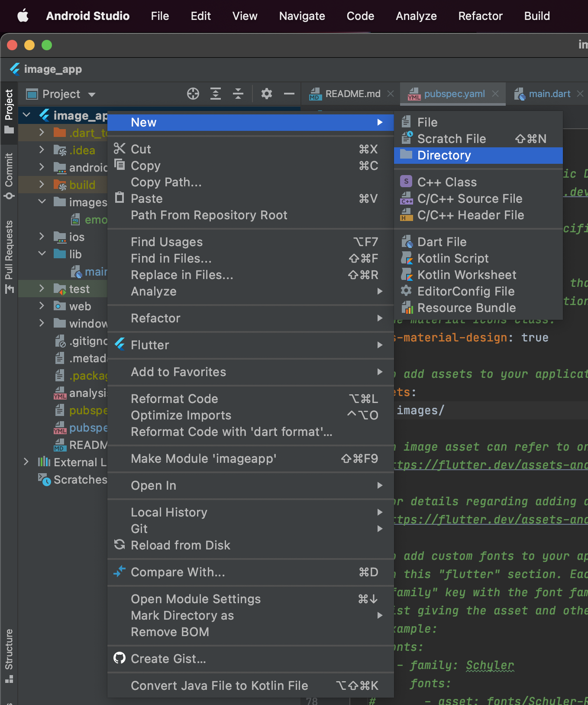The image size is (588, 705).
Task: Click the Dart File icon
Action: click(407, 241)
